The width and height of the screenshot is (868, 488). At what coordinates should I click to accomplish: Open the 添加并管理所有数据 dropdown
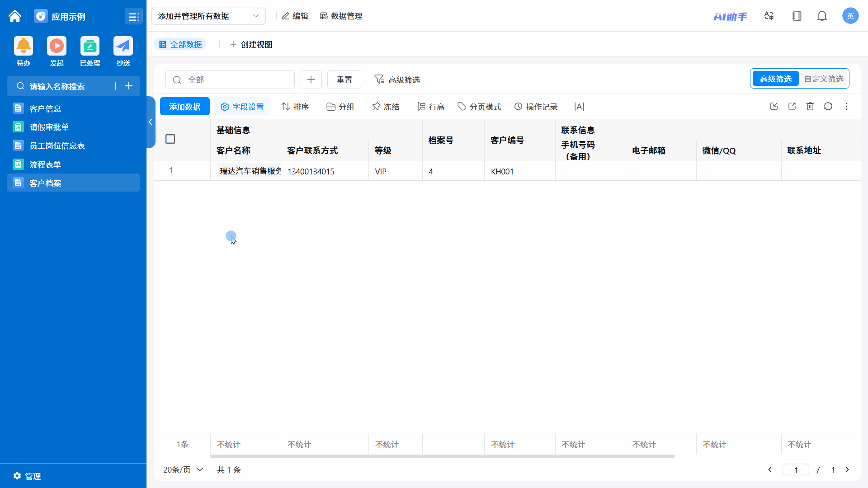point(208,16)
